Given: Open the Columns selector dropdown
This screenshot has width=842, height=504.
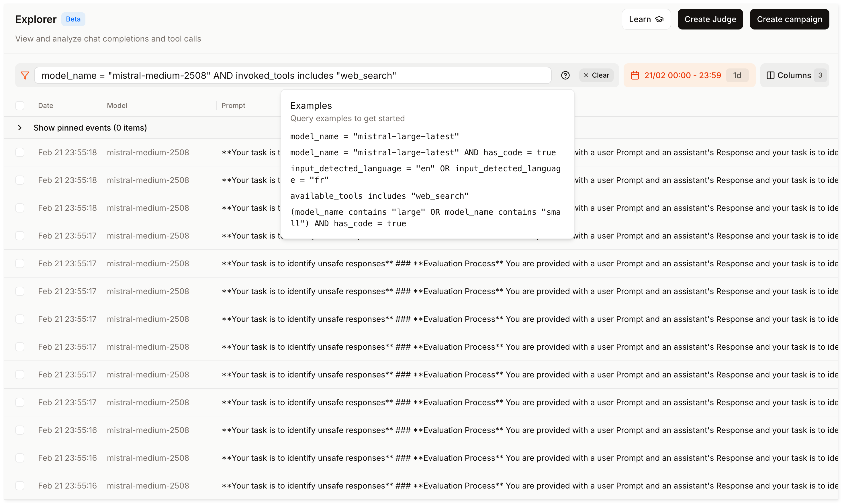Looking at the screenshot, I should 794,75.
